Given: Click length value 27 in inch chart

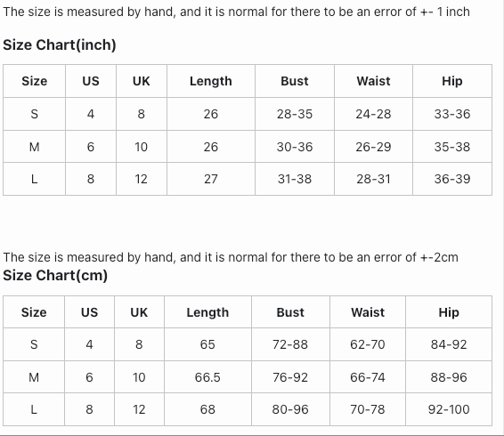Looking at the screenshot, I should point(211,179).
